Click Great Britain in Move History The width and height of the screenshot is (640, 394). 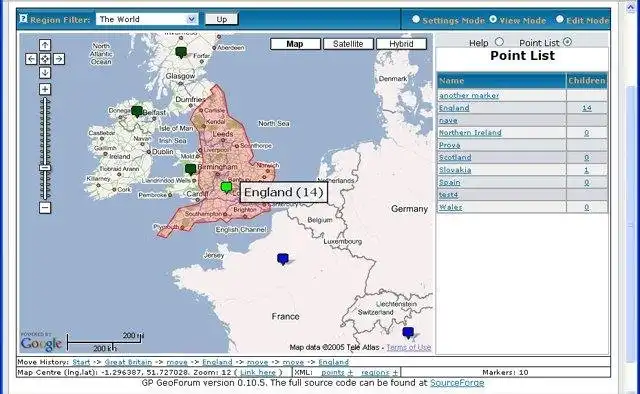(x=128, y=362)
